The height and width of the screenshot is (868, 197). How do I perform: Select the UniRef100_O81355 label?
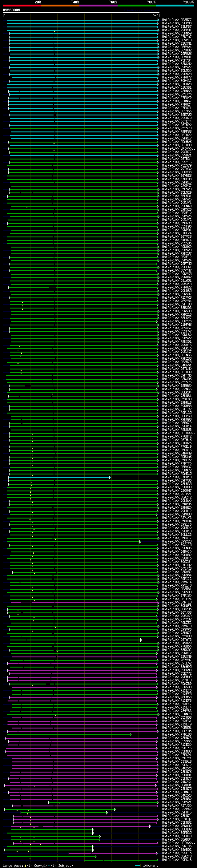coord(177,111)
